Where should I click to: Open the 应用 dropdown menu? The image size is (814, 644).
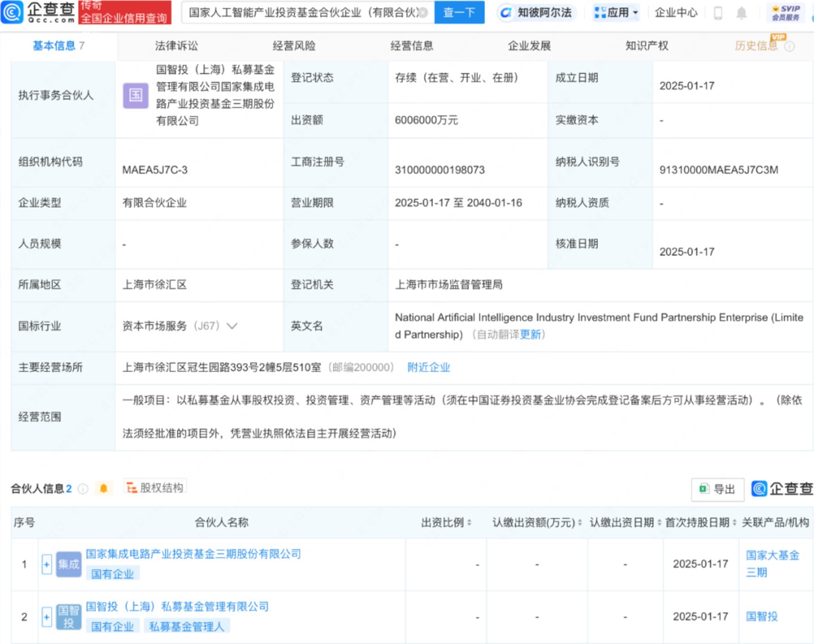[x=616, y=12]
